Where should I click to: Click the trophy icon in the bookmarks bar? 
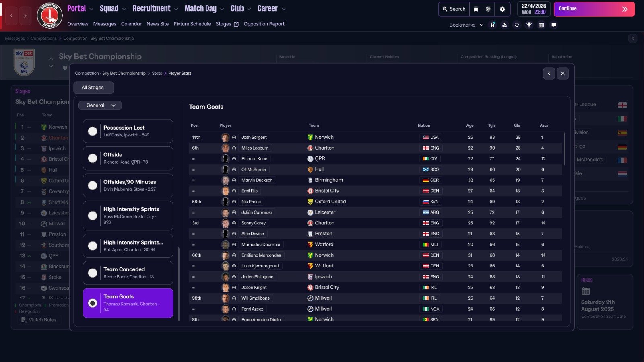click(529, 25)
